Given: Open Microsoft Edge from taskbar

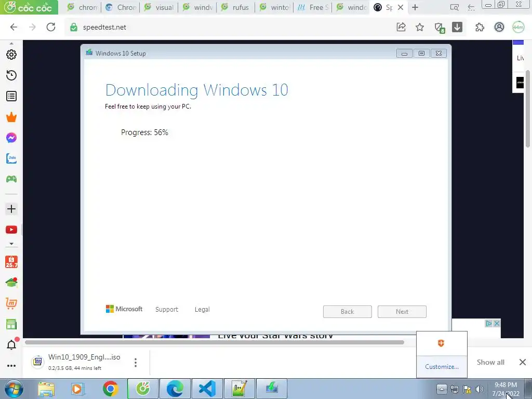Looking at the screenshot, I should pos(175,389).
